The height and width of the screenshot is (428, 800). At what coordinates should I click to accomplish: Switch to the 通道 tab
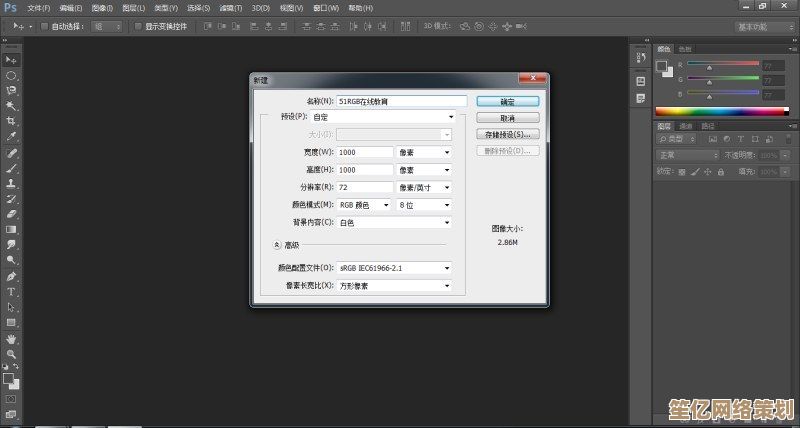click(686, 126)
